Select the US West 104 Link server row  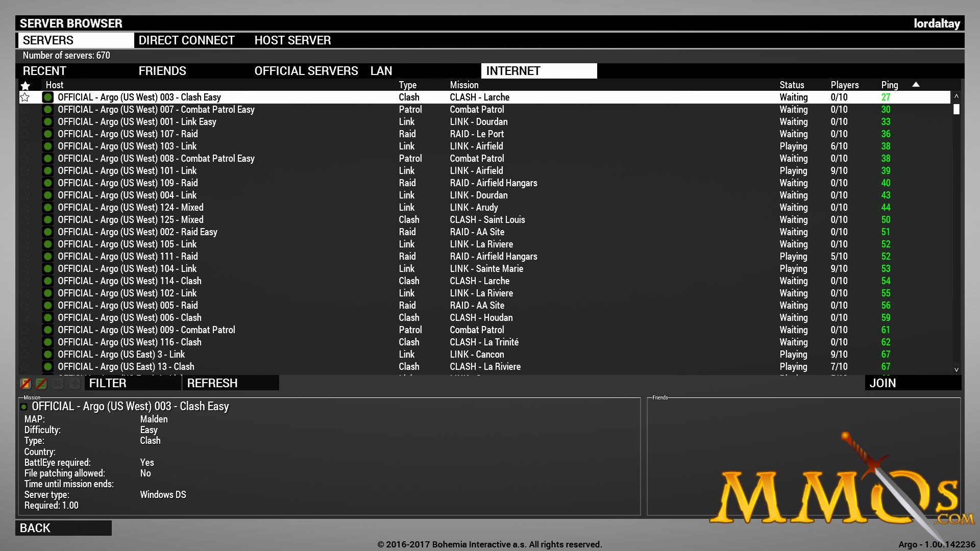(485, 269)
